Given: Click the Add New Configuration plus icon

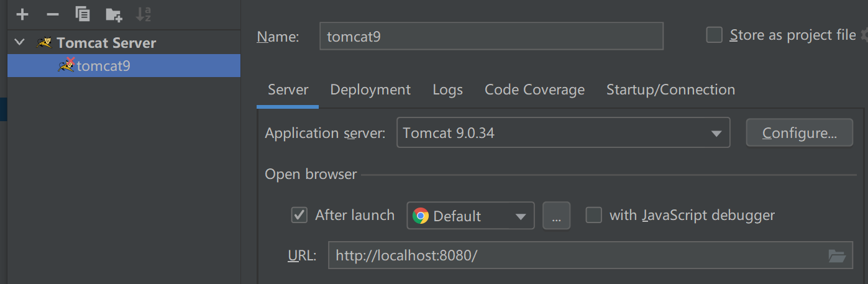Looking at the screenshot, I should [22, 14].
